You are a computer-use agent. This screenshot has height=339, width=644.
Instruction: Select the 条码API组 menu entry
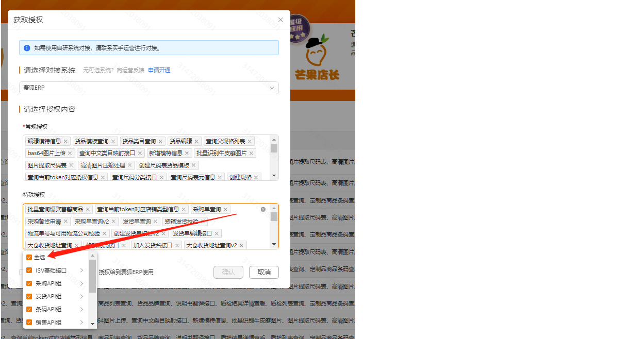pyautogui.click(x=56, y=309)
